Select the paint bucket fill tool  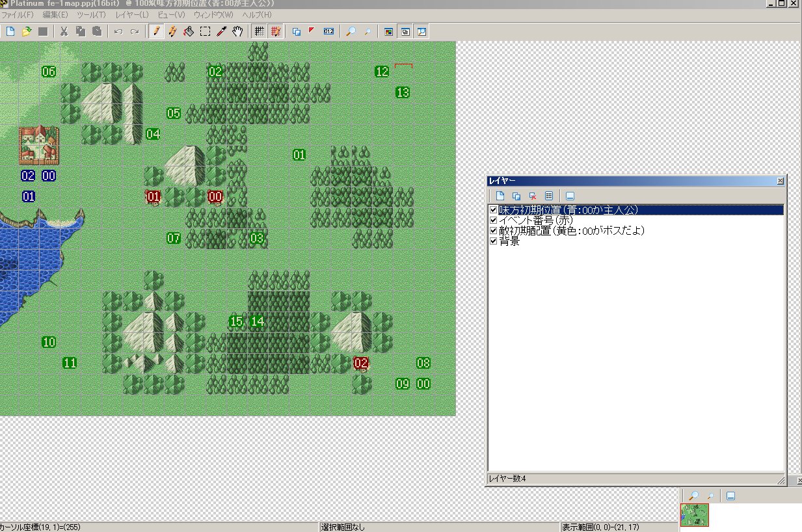[x=189, y=31]
